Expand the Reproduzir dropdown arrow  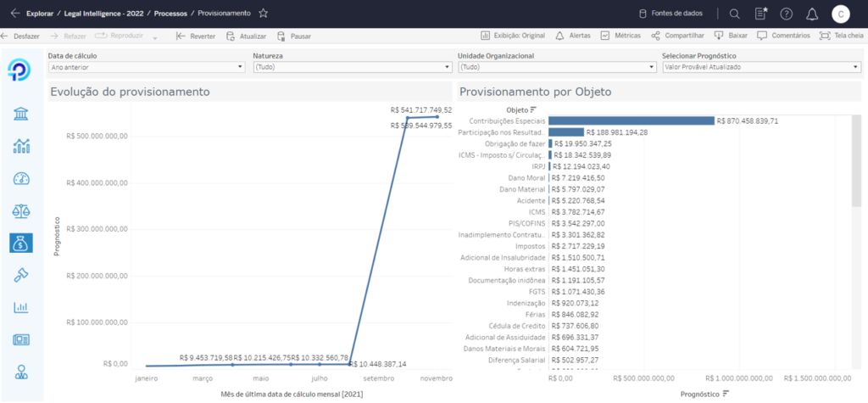(x=155, y=37)
